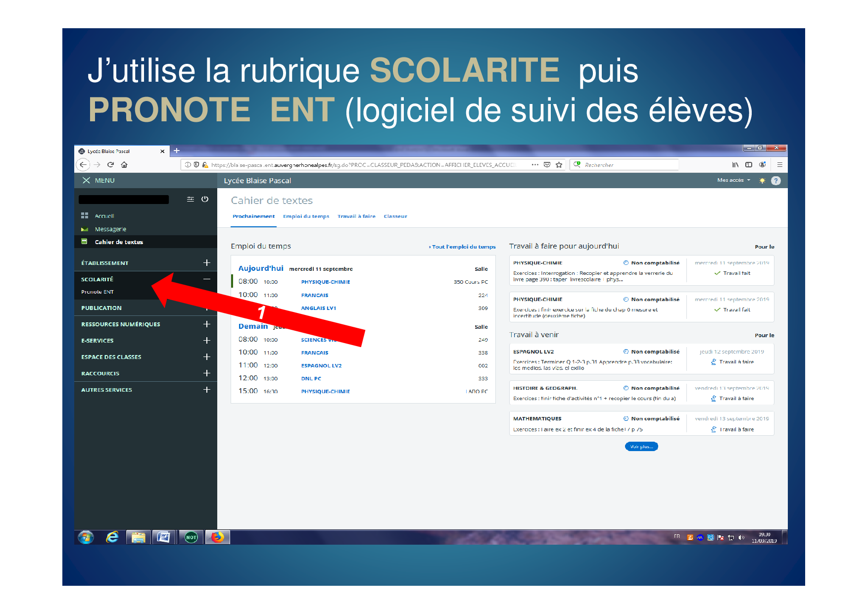
Task: Click the Voir plus button
Action: point(641,447)
